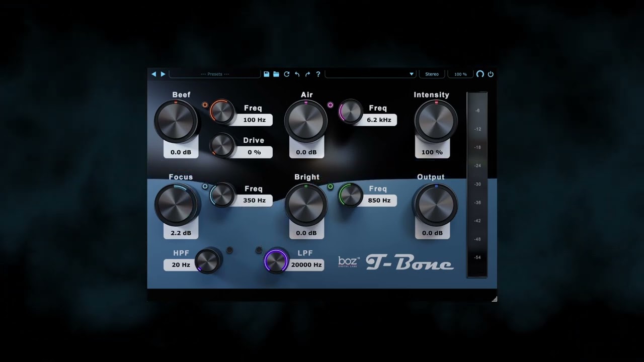Toggle the plugin power button
644x362 pixels.
click(x=491, y=74)
